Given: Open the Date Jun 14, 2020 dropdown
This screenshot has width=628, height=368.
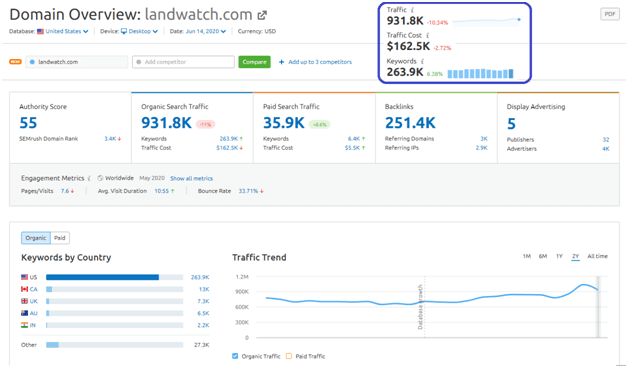Looking at the screenshot, I should tap(206, 31).
